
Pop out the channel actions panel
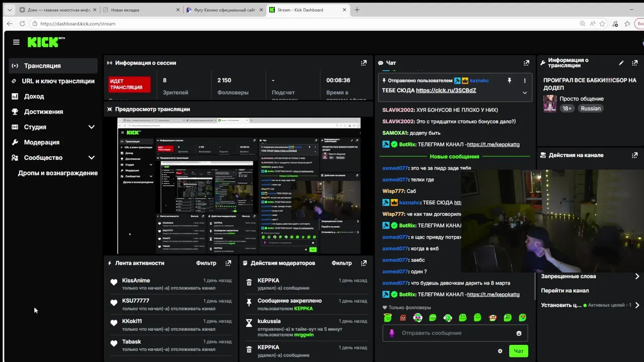tap(634, 155)
